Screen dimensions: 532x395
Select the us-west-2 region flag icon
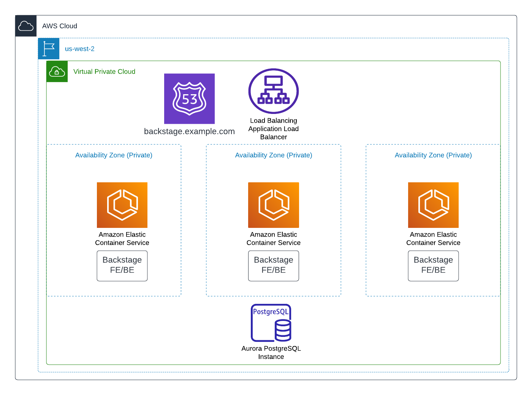pyautogui.click(x=49, y=49)
